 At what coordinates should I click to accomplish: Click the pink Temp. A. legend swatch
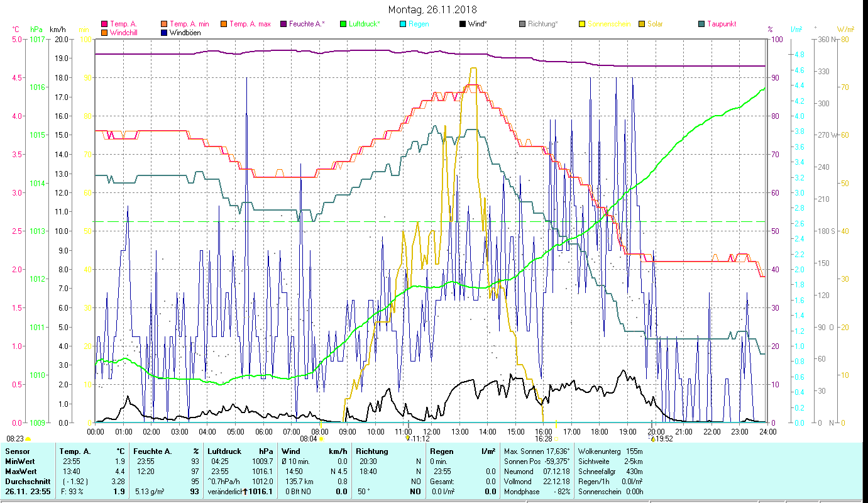(x=104, y=25)
